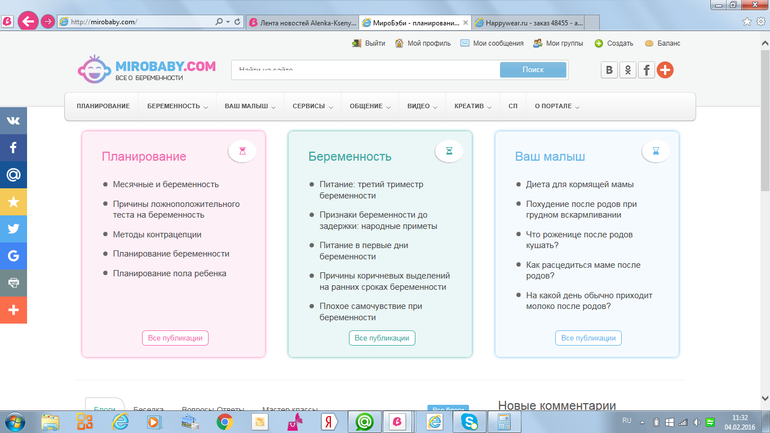Screen dimensions: 770x433
Task: Open the Сервисы dropdown menu
Action: click(313, 106)
